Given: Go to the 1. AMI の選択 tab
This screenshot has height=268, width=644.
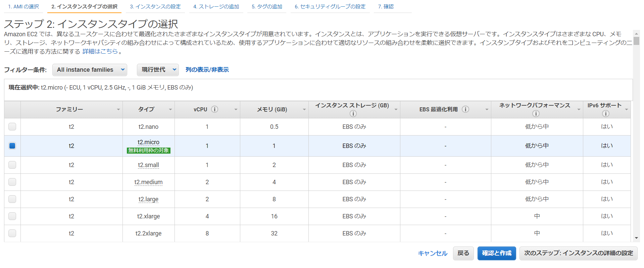Looking at the screenshot, I should coord(23,7).
